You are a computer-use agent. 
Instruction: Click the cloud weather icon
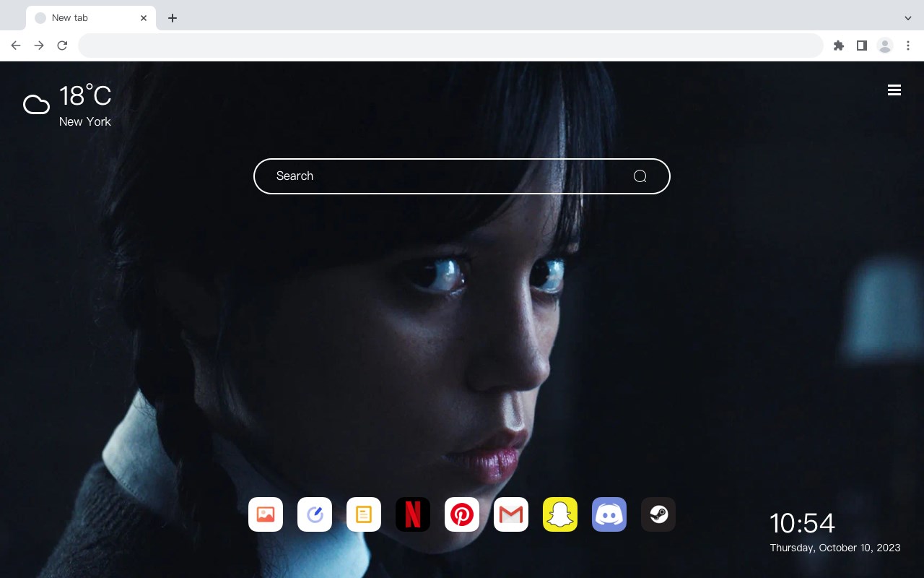coord(37,105)
